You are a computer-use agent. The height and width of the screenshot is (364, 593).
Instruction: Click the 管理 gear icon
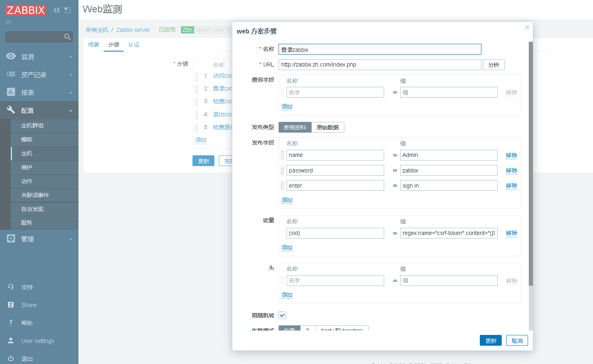pos(11,239)
